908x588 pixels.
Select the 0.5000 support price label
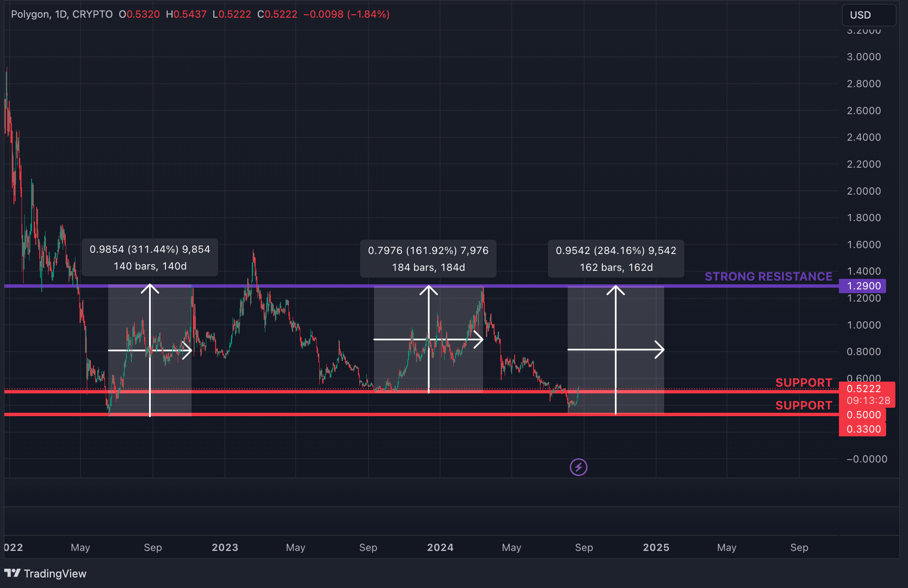point(862,415)
